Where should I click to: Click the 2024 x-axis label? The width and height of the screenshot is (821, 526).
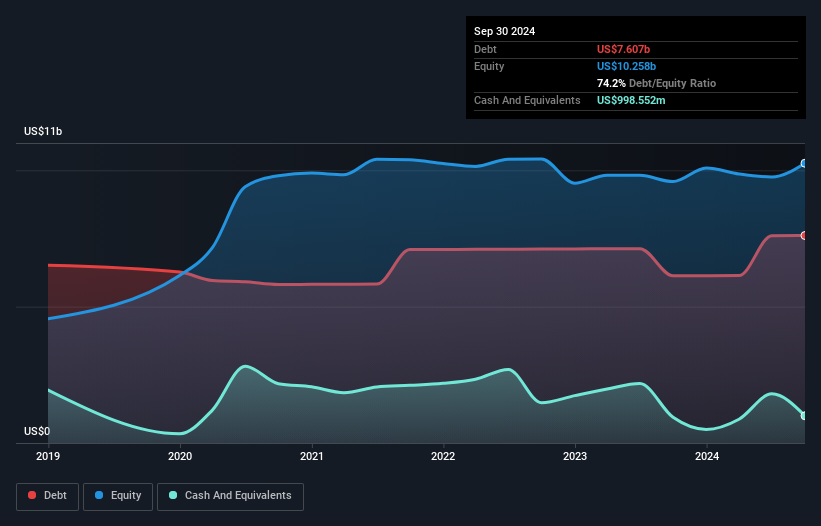coord(707,456)
